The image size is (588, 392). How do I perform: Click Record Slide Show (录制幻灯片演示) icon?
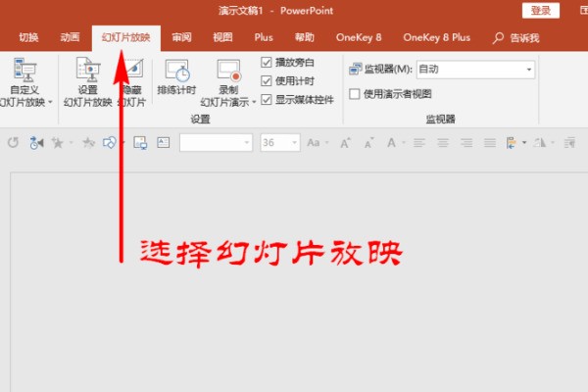pos(228,71)
